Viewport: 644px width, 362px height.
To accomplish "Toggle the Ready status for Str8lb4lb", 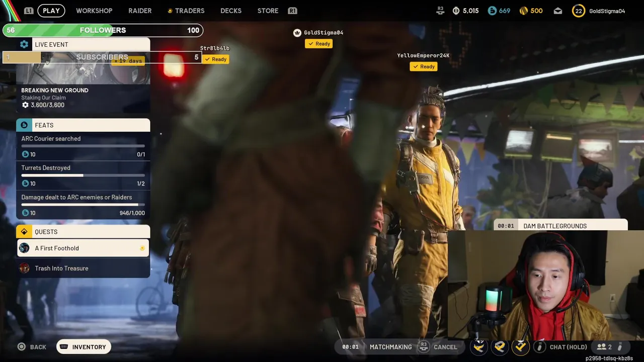I will tap(215, 59).
